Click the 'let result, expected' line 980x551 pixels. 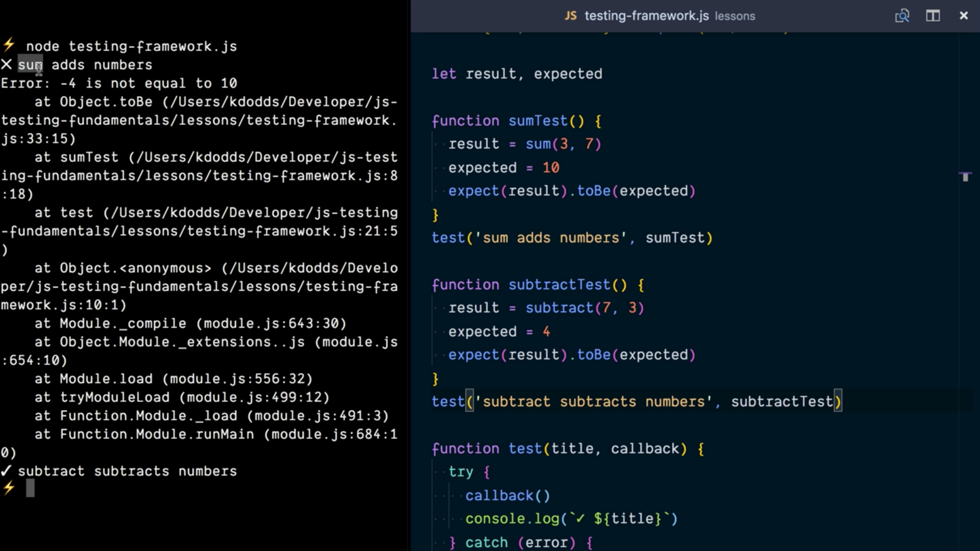[x=517, y=74]
